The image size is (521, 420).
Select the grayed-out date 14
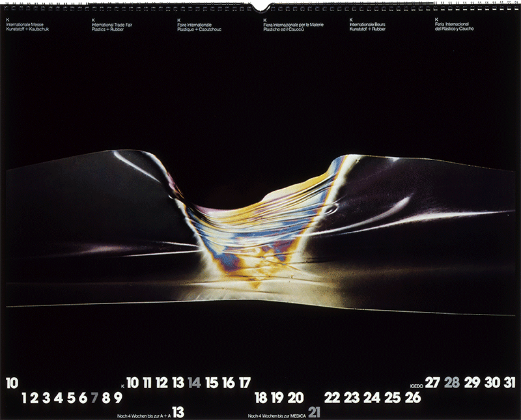click(194, 383)
